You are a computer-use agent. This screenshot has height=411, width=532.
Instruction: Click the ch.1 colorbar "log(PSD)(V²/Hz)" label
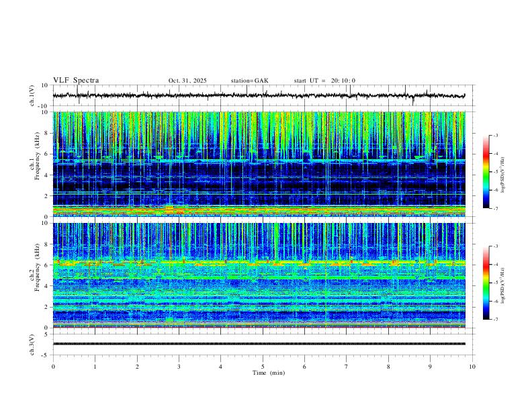pos(502,175)
